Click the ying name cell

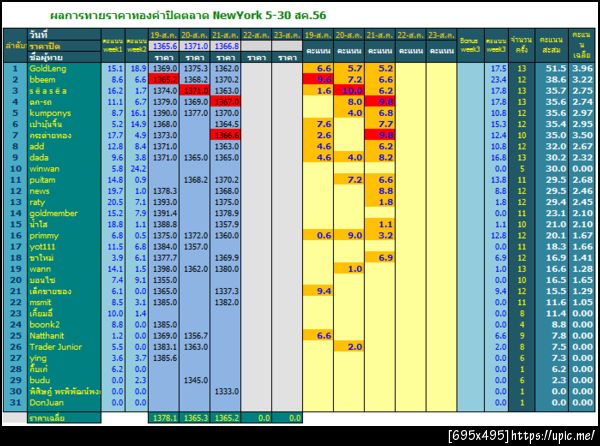tap(64, 358)
